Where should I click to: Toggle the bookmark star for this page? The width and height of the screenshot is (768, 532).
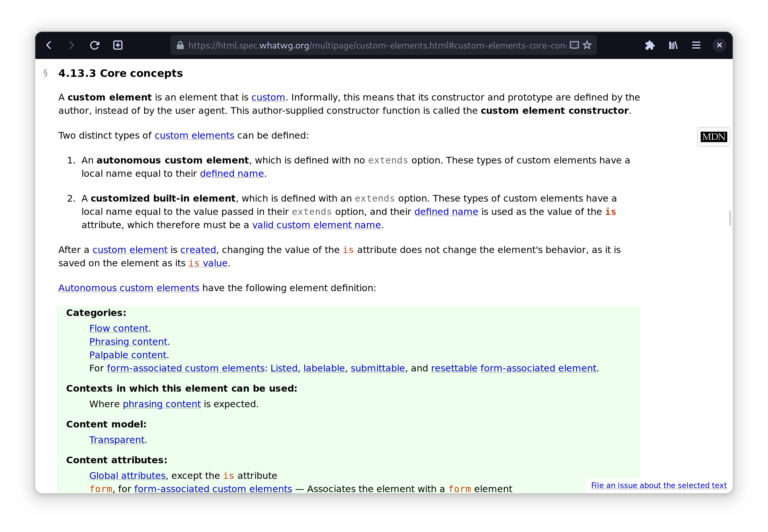point(587,45)
